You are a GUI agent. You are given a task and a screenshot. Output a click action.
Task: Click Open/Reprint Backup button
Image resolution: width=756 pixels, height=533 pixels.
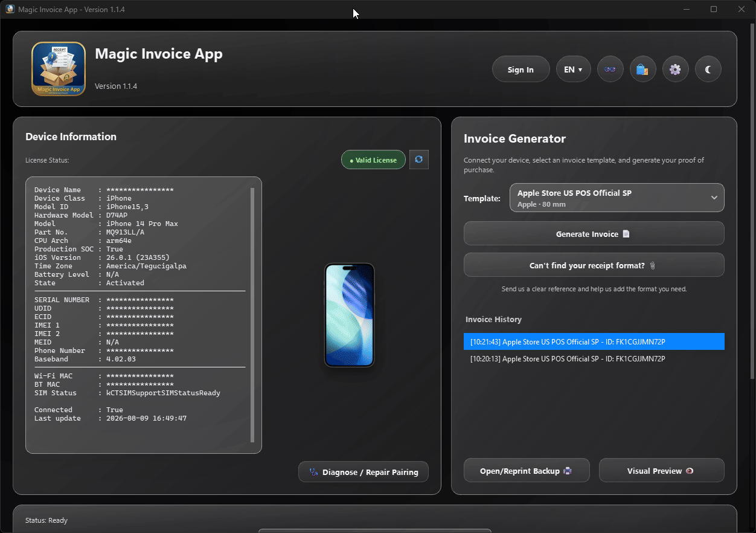527,470
